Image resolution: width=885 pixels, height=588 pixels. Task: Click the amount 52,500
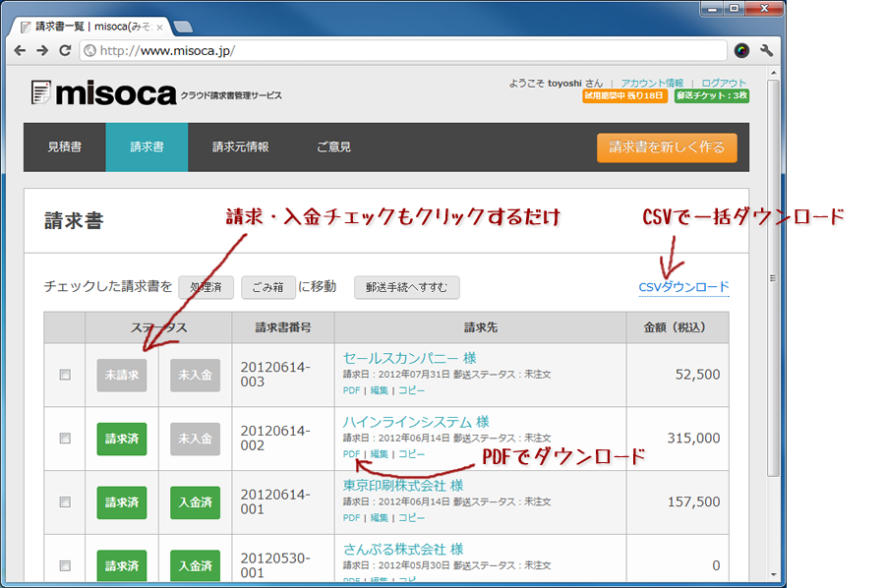697,375
